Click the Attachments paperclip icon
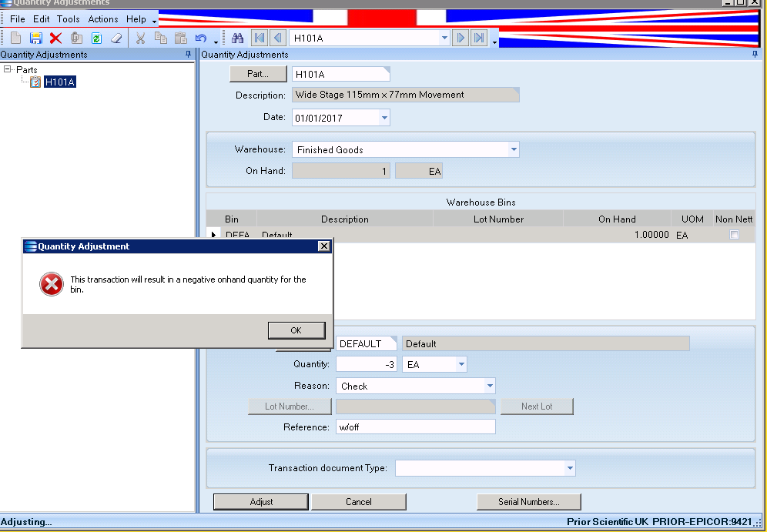Image resolution: width=767 pixels, height=532 pixels. 75,38
